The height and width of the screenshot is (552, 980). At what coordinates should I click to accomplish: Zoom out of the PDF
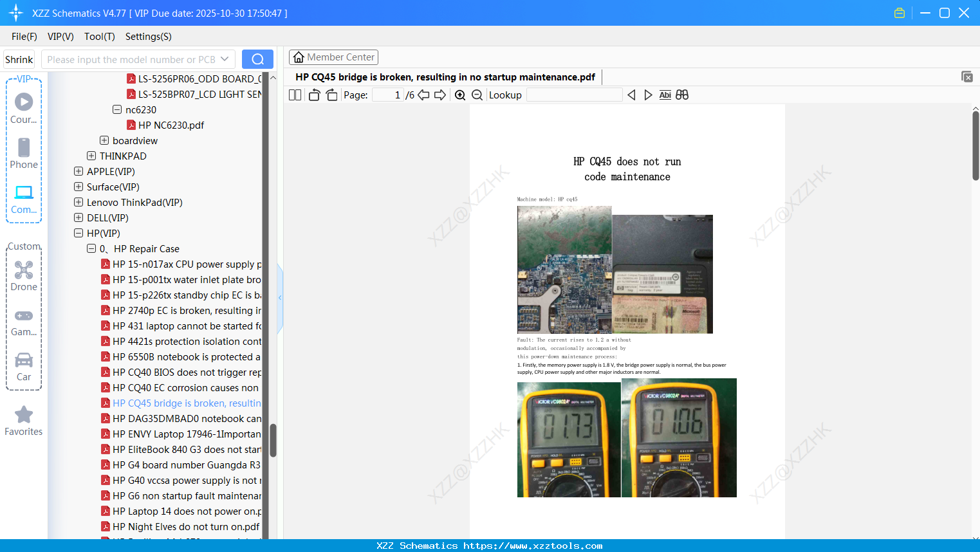tap(477, 95)
